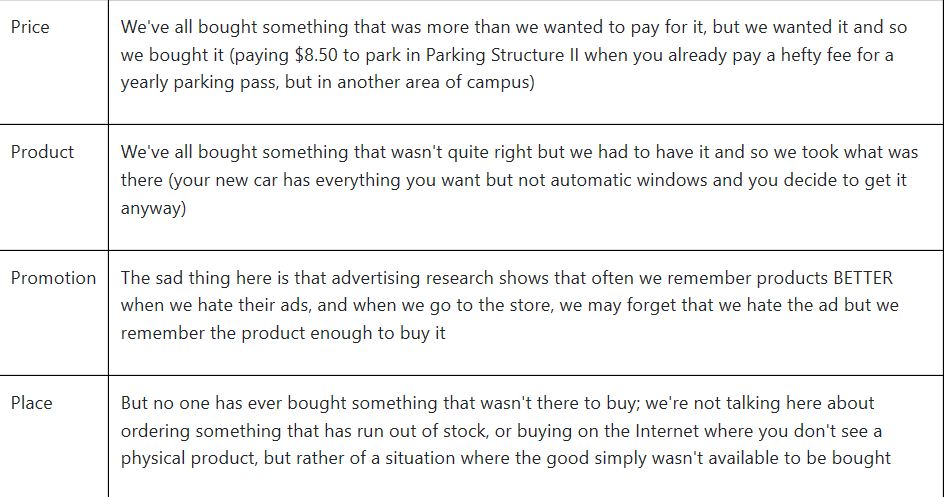Click the Price row label
The image size is (944, 497).
(x=30, y=27)
